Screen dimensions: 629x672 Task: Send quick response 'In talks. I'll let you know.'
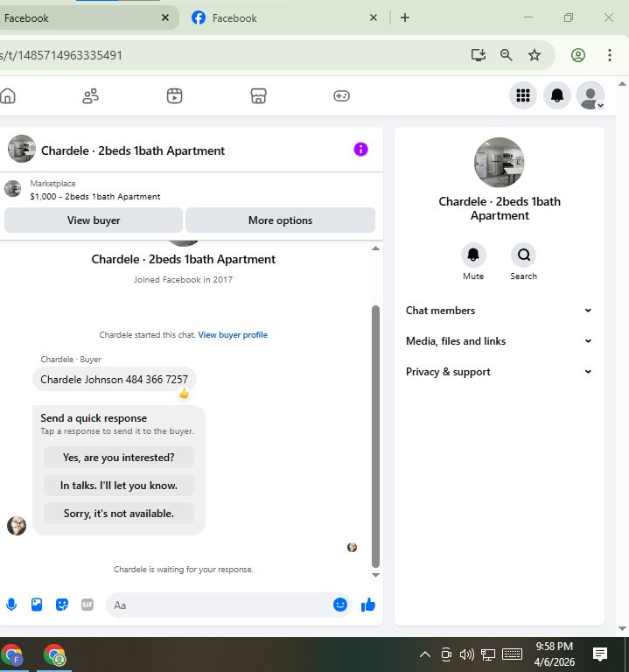(119, 485)
